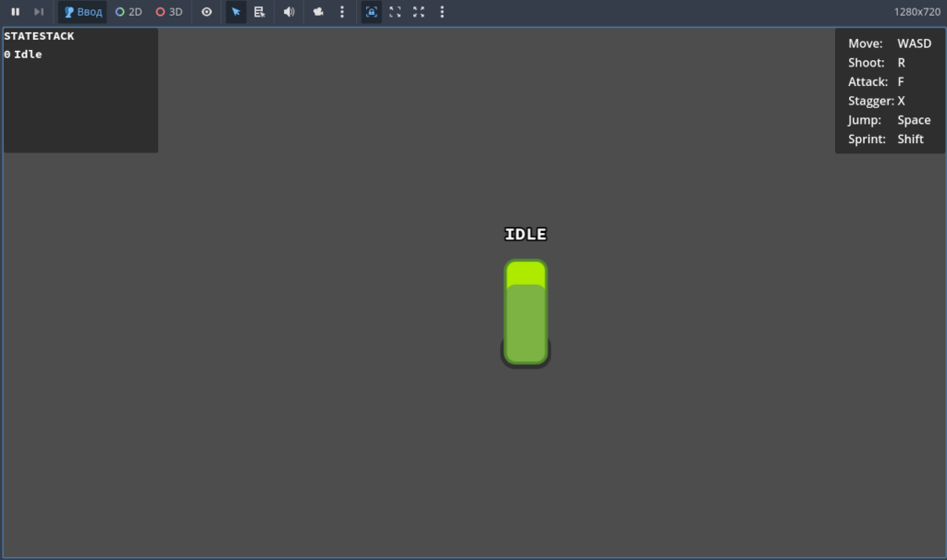Click the WASD key hint
This screenshot has width=947, height=560.
coord(914,43)
